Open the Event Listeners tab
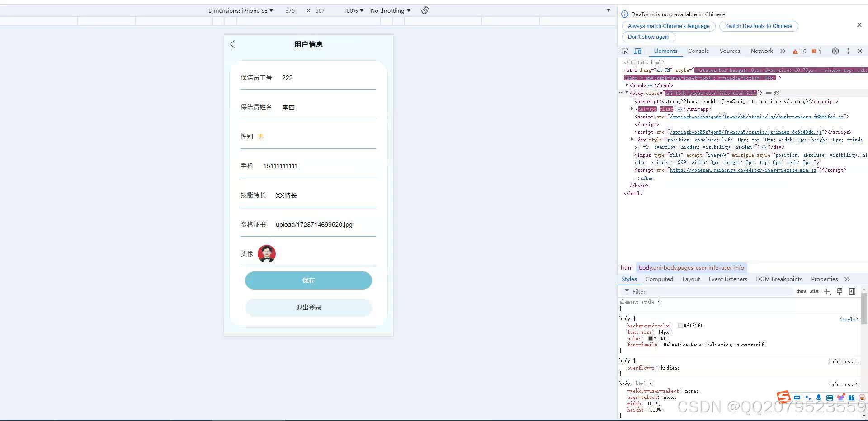Image resolution: width=868 pixels, height=421 pixels. 728,279
